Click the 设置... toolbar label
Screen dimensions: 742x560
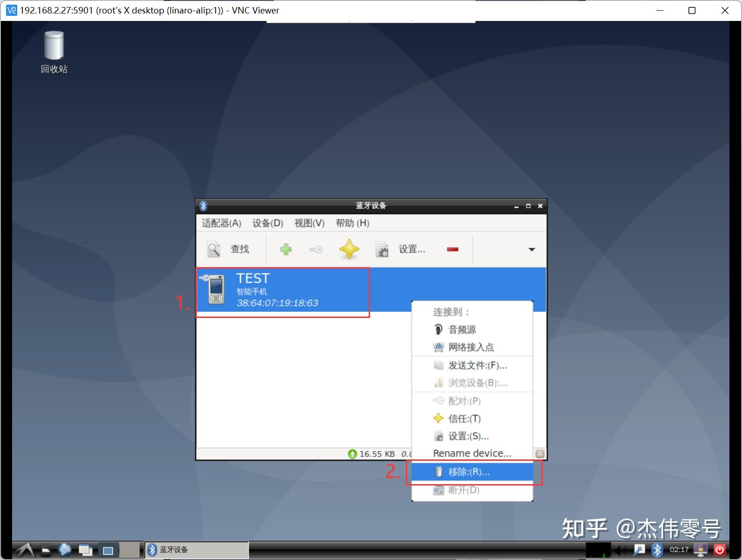412,250
